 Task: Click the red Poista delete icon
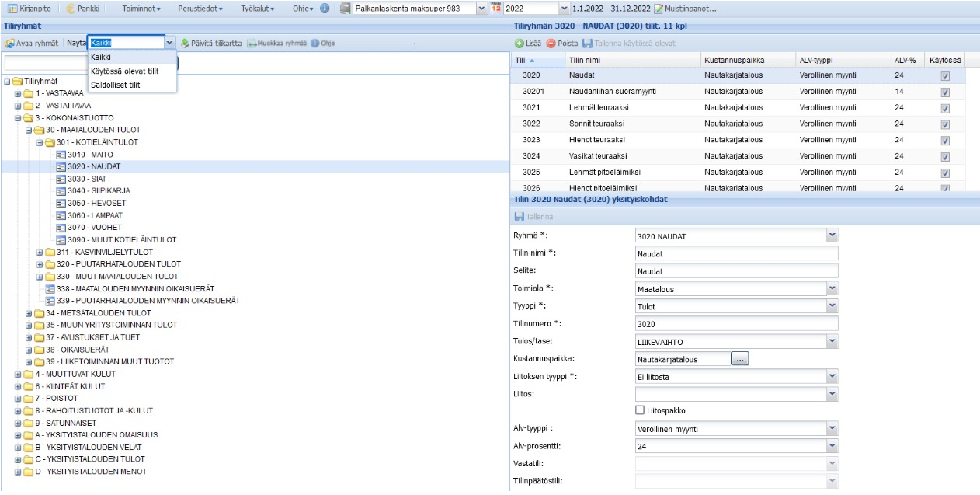click(551, 43)
